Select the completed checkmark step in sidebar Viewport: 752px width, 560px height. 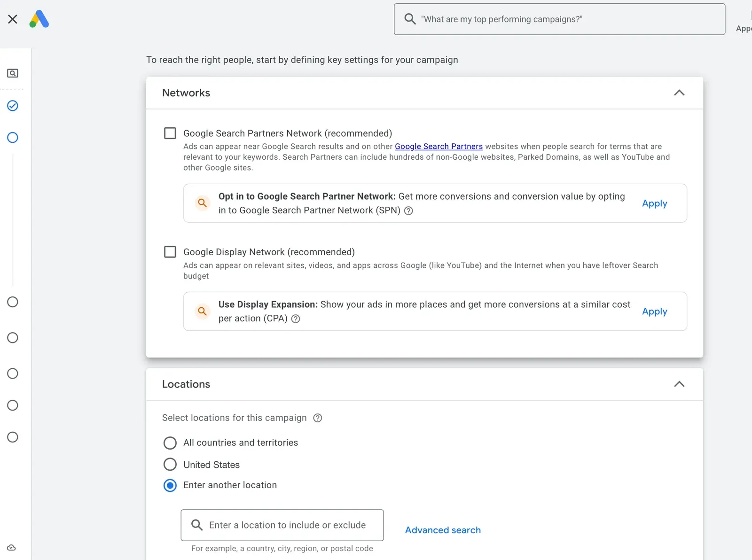(13, 106)
